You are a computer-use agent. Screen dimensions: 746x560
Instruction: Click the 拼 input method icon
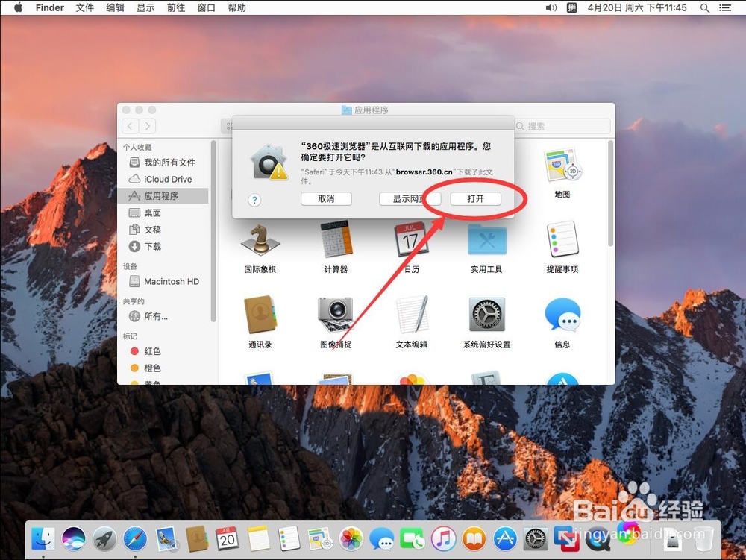571,7
